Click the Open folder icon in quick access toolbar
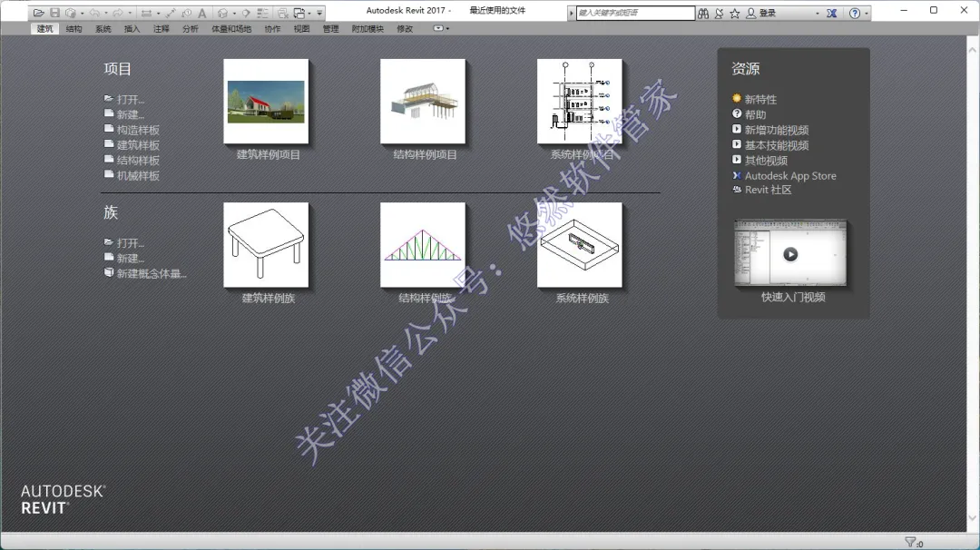Image resolution: width=980 pixels, height=550 pixels. tap(39, 13)
